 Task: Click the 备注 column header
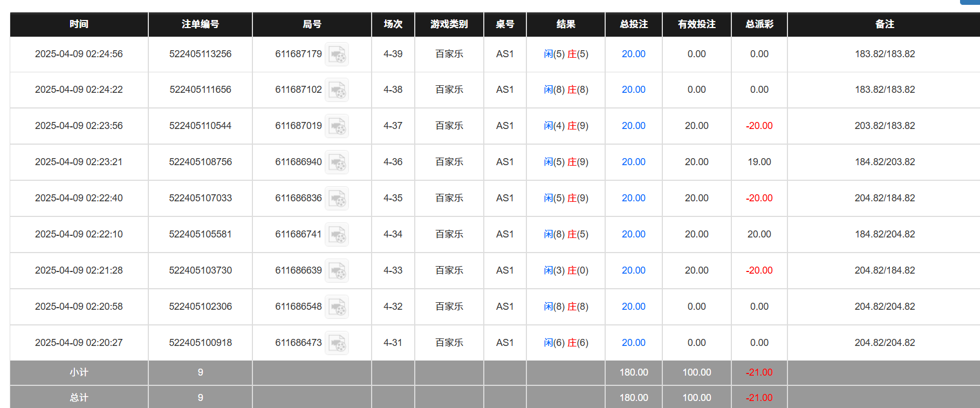point(885,24)
